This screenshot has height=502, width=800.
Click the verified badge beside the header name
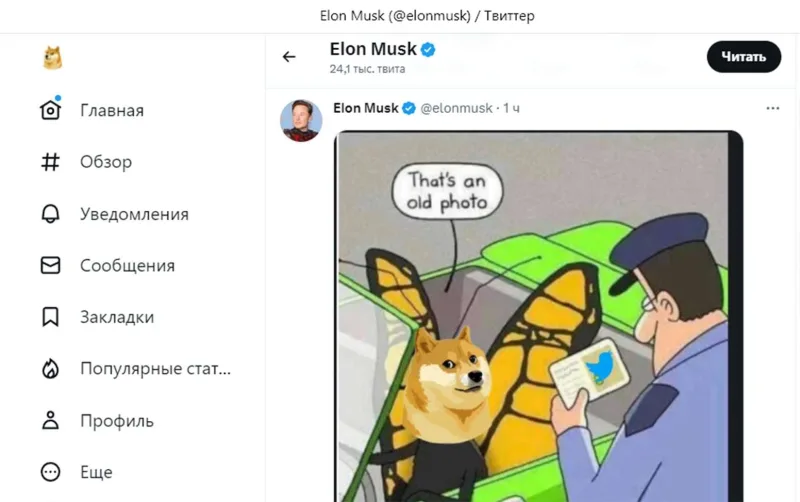click(427, 49)
